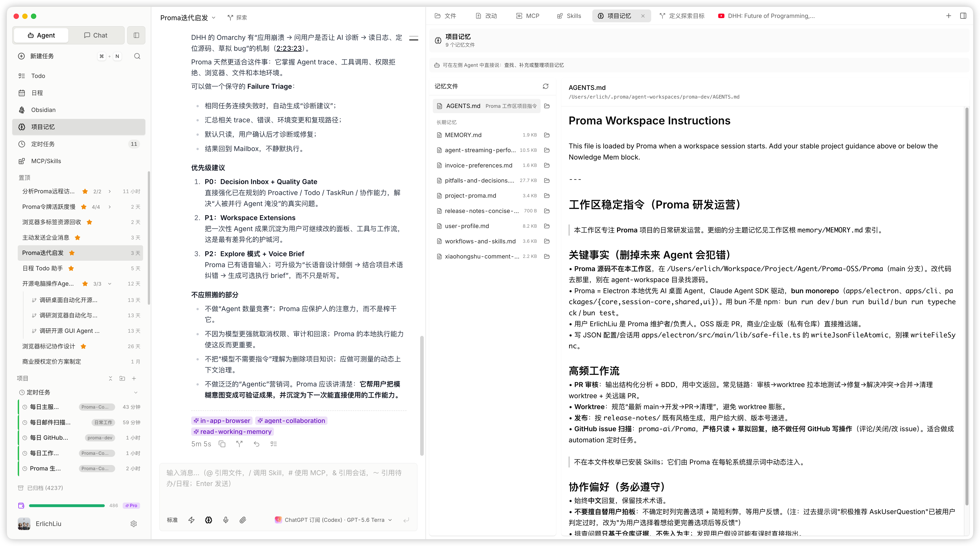The image size is (980, 546).
Task: Switch to the 文件 tab
Action: [445, 16]
